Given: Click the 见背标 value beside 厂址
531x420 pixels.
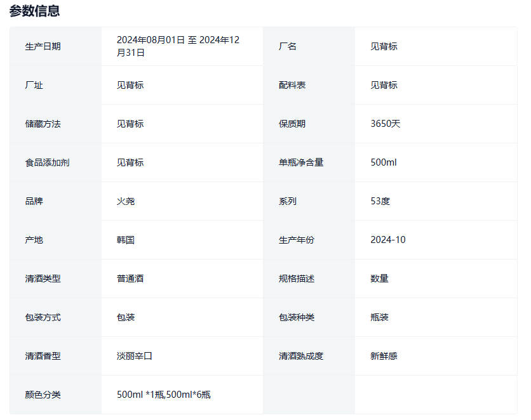Looking at the screenshot, I should pos(130,85).
